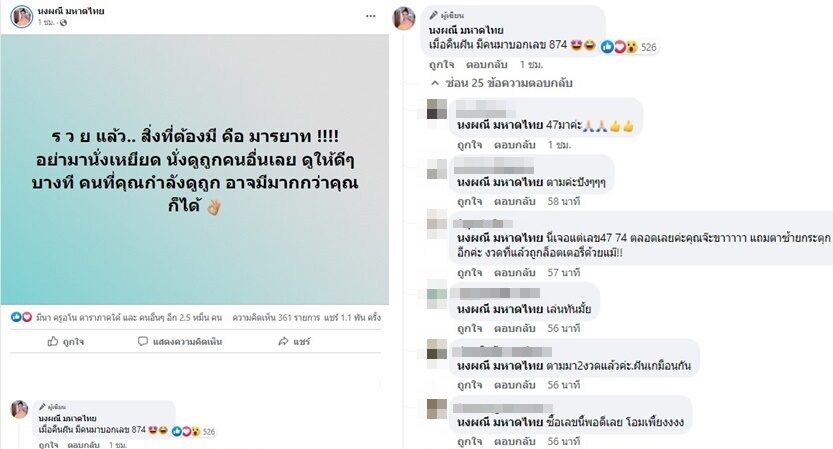This screenshot has width=833, height=449.
Task: Open the 1.1 thousand shares link
Action: [x=352, y=317]
